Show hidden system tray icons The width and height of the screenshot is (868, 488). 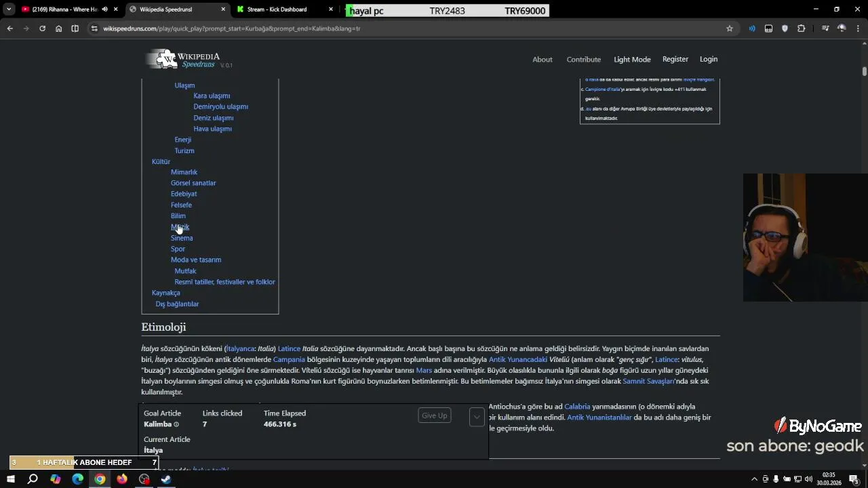(x=754, y=479)
